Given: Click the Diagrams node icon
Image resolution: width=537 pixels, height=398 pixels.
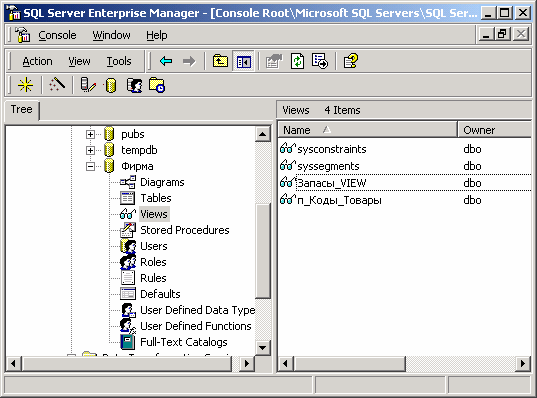Looking at the screenshot, I should tap(128, 182).
